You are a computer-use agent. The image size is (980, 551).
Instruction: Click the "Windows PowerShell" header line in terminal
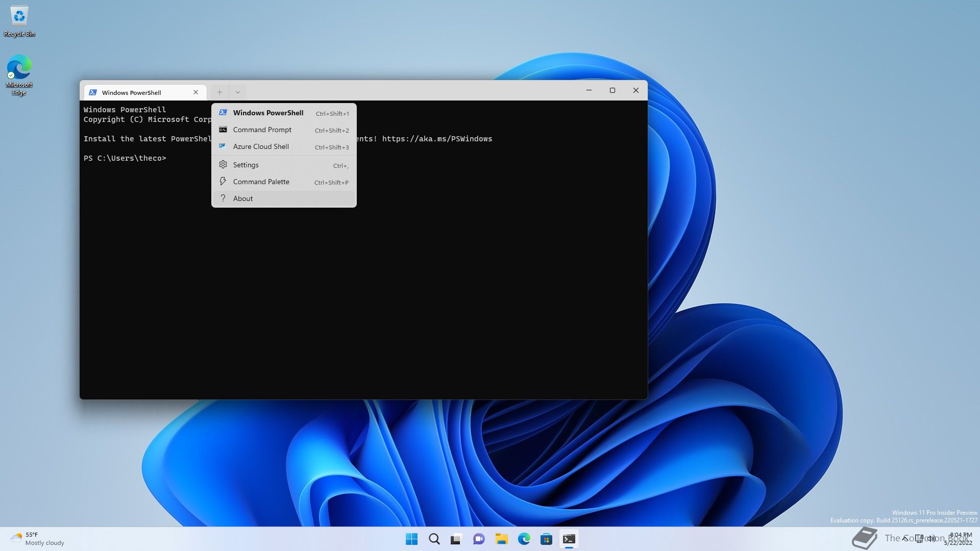pyautogui.click(x=125, y=110)
